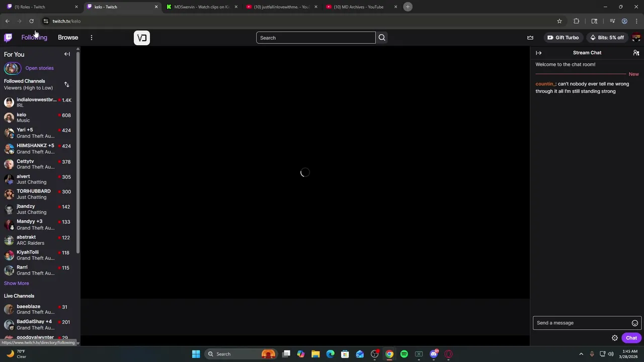This screenshot has width=644, height=362.
Task: Collapse the For You sidebar
Action: click(67, 54)
